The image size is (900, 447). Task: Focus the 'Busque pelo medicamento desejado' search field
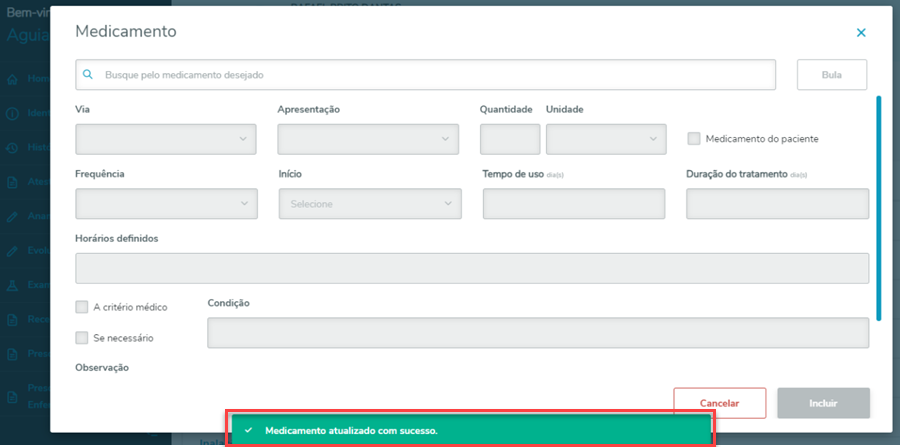click(425, 75)
